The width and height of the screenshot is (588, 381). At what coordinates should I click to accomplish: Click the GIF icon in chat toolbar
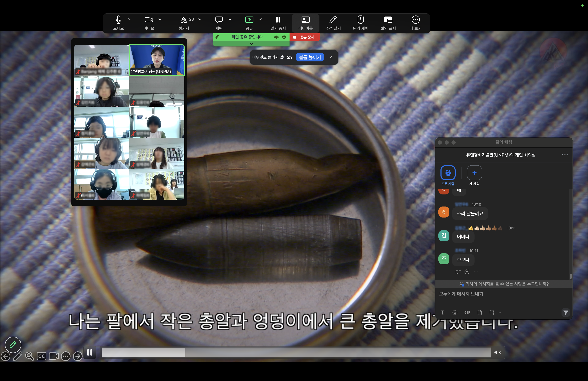(x=467, y=313)
